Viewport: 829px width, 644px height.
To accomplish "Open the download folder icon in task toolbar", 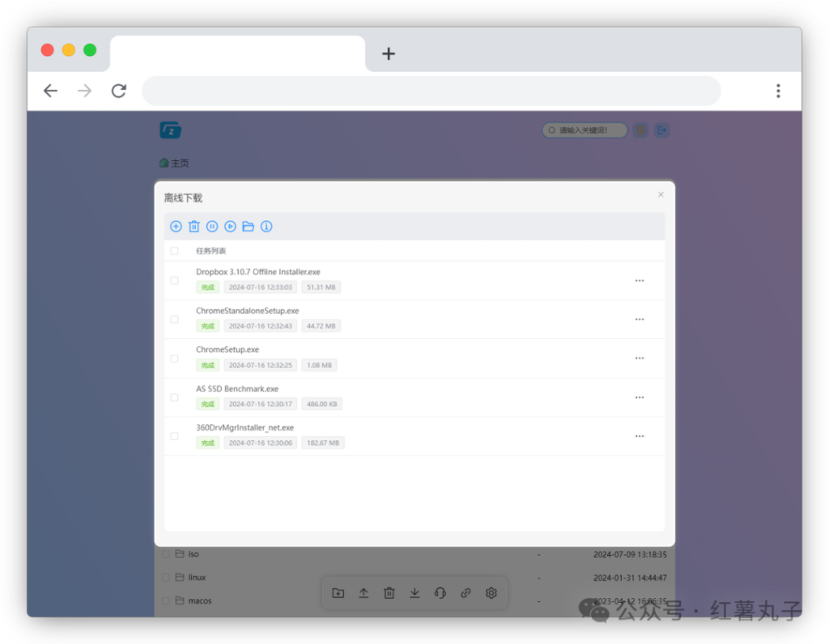I will [x=248, y=227].
